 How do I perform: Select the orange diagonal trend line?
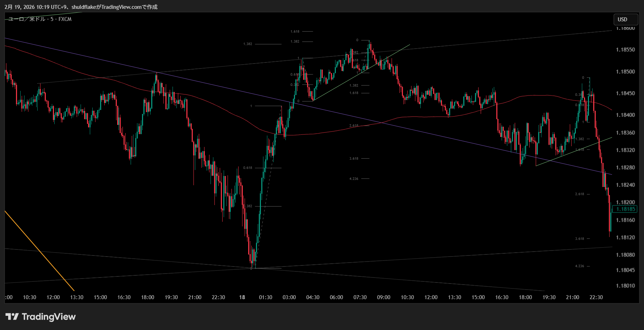pyautogui.click(x=39, y=251)
